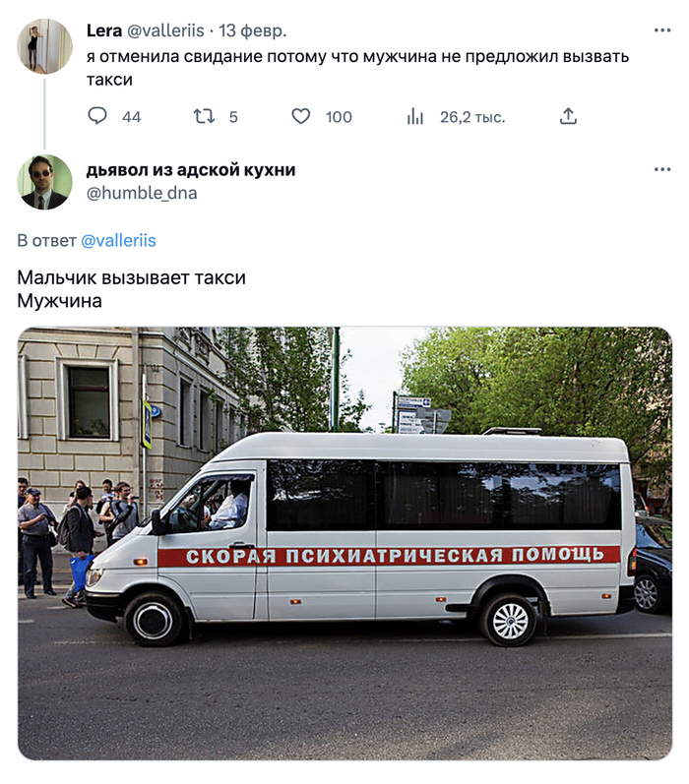The width and height of the screenshot is (689, 784).
Task: Open the 13 февр. tweet timestamp
Action: coord(253,30)
